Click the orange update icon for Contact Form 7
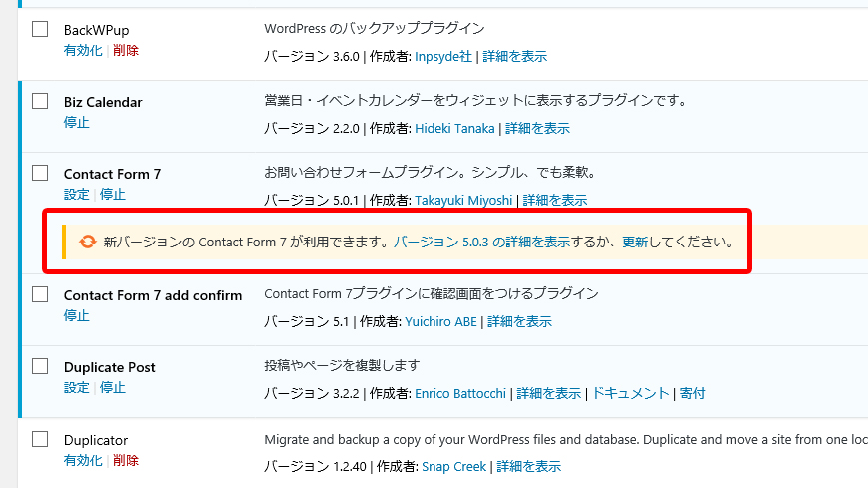This screenshot has width=868, height=488. [87, 242]
